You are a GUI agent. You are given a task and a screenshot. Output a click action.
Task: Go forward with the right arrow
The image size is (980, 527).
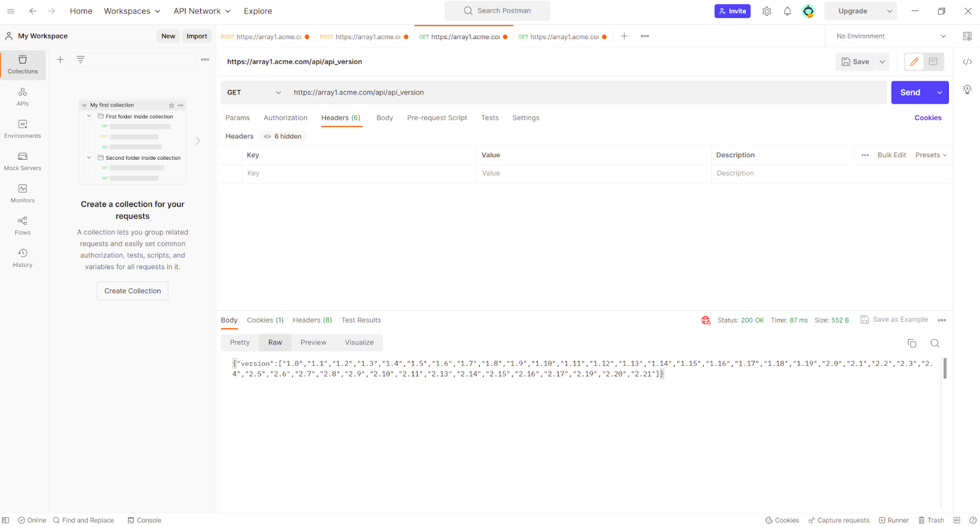pos(51,11)
